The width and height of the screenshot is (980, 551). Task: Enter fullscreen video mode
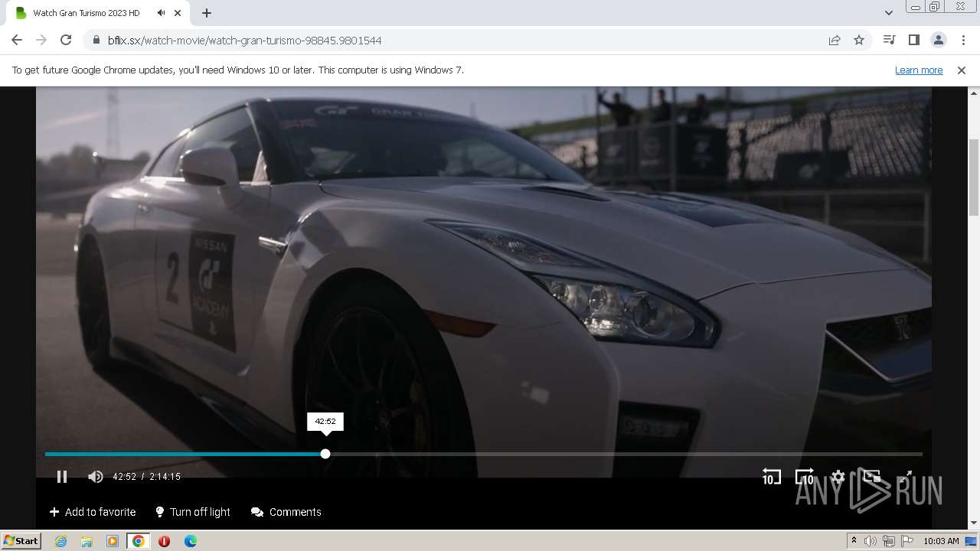tap(905, 477)
